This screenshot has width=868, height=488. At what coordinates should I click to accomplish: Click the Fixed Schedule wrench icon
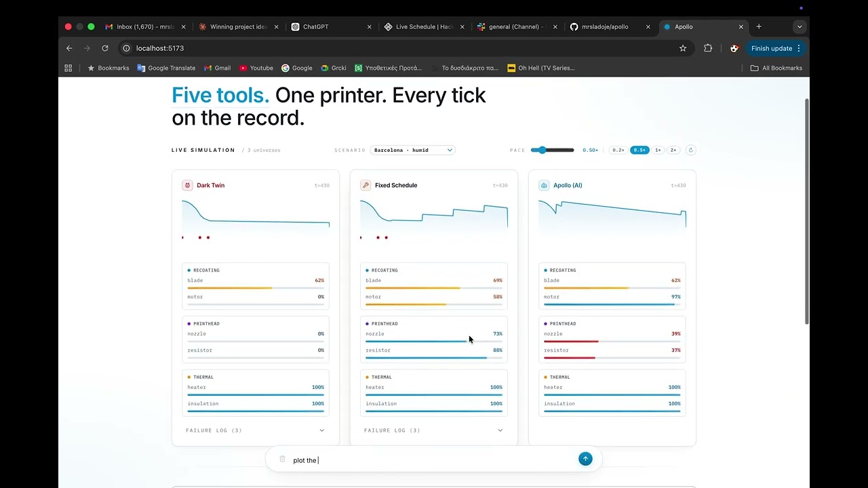(366, 185)
